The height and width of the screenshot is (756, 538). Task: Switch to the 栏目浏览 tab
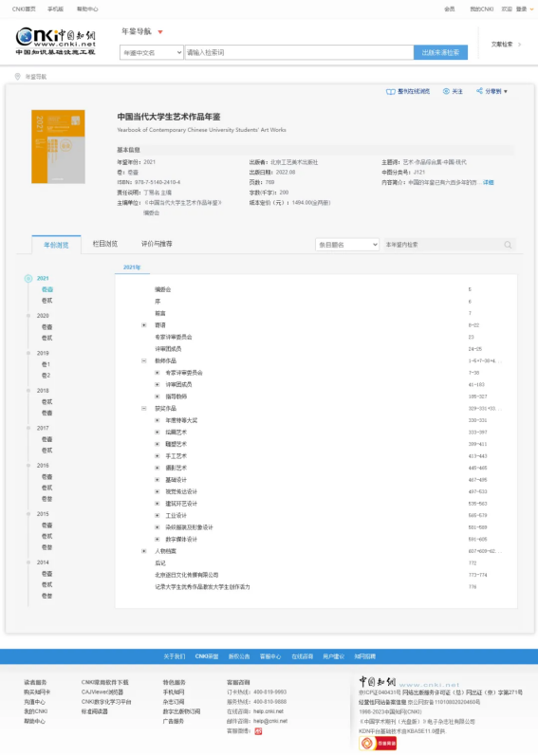[105, 244]
